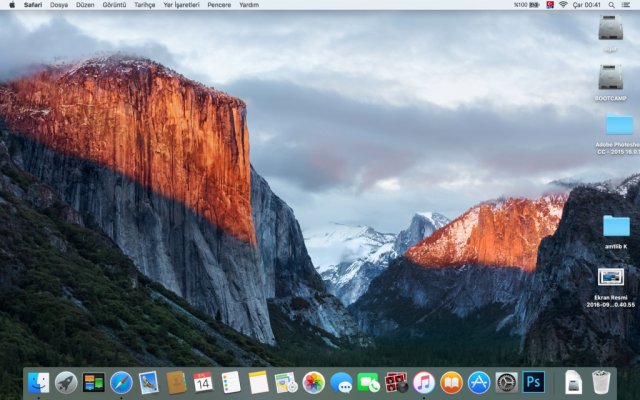Open Reminders app in the Dock
The height and width of the screenshot is (400, 640).
231,383
